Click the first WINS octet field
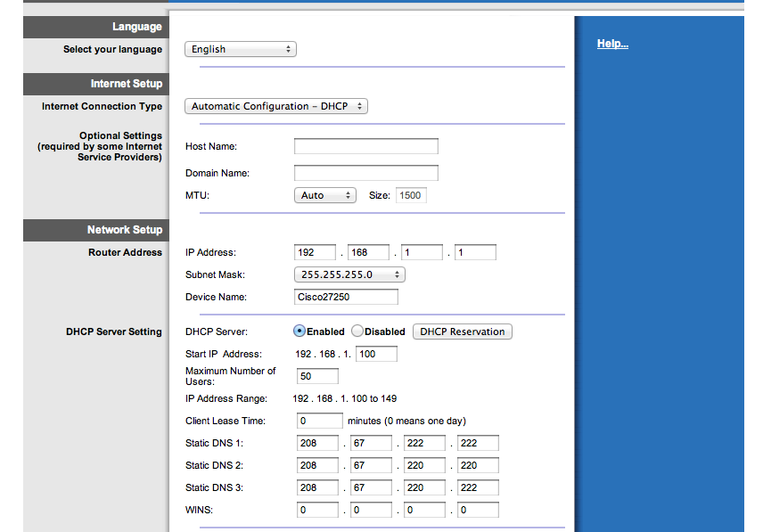This screenshot has width=763, height=532. pyautogui.click(x=317, y=510)
